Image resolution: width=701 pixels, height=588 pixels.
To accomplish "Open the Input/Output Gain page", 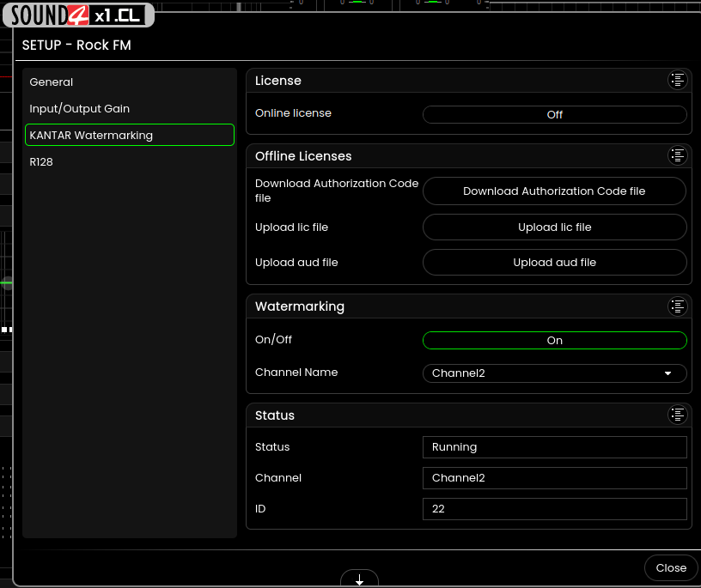I will coord(129,108).
